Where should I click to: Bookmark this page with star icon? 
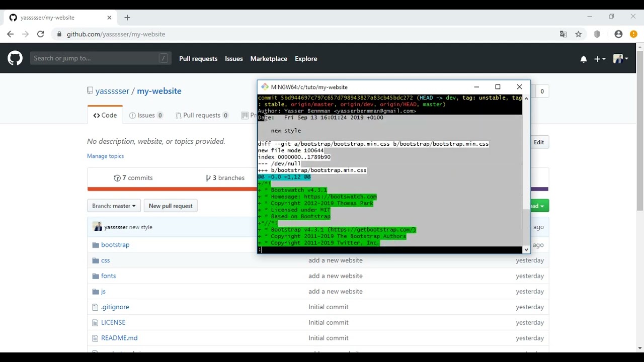tap(579, 34)
